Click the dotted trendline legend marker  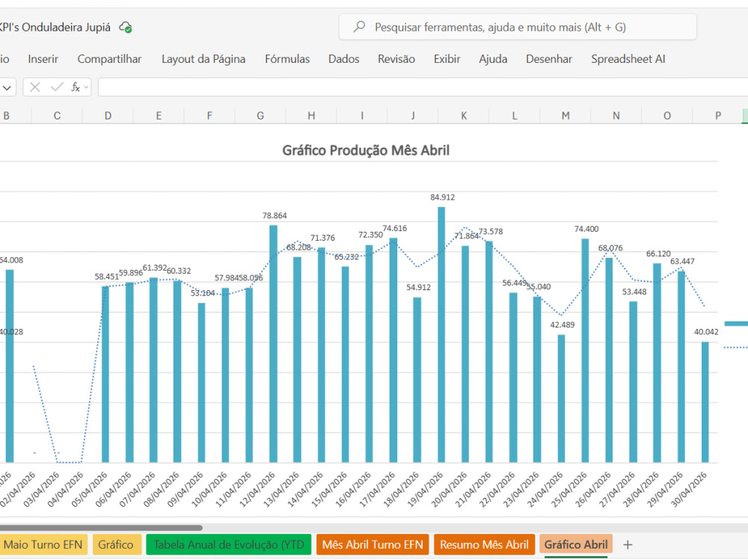[x=736, y=348]
